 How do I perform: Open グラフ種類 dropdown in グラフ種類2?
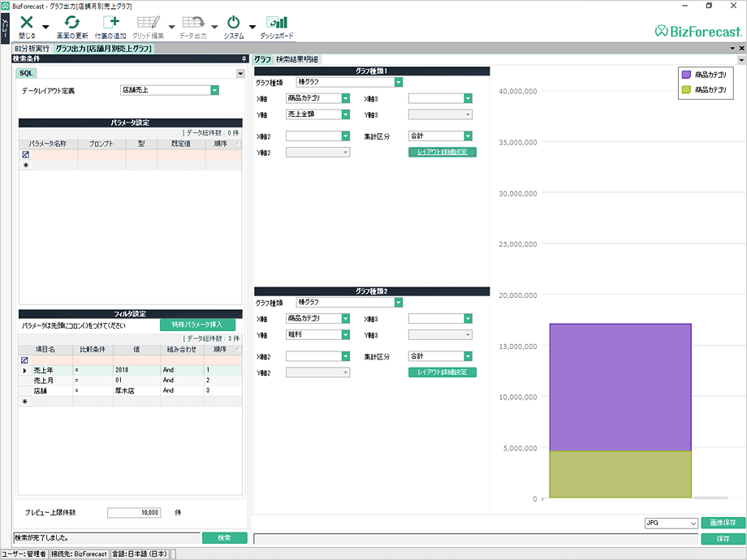pyautogui.click(x=399, y=303)
